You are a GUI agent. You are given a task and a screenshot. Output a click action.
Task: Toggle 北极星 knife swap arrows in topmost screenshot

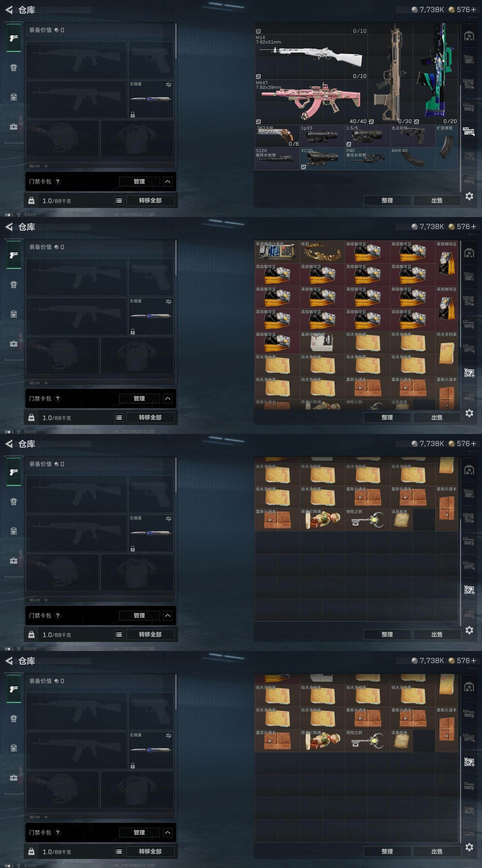point(168,85)
